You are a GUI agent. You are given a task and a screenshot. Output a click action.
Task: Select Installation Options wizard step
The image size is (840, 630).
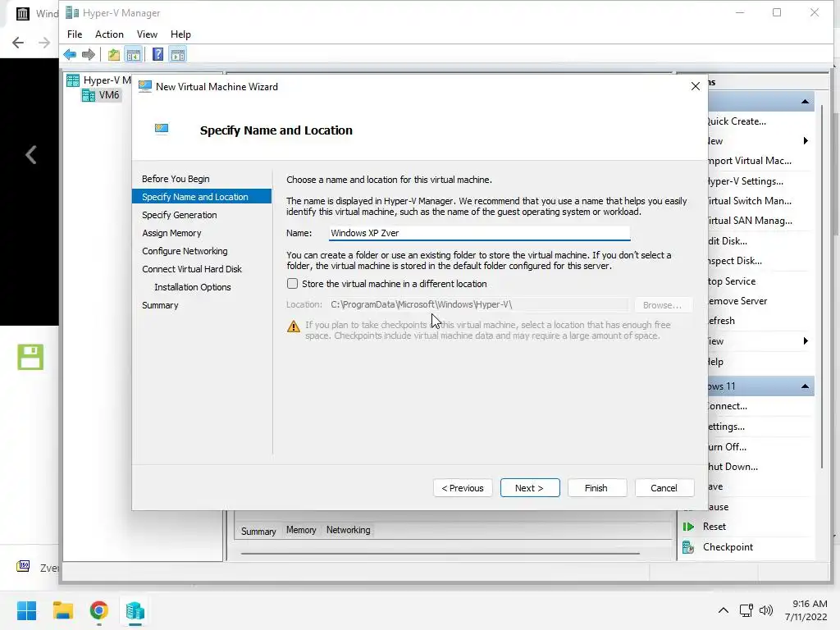pyautogui.click(x=192, y=287)
